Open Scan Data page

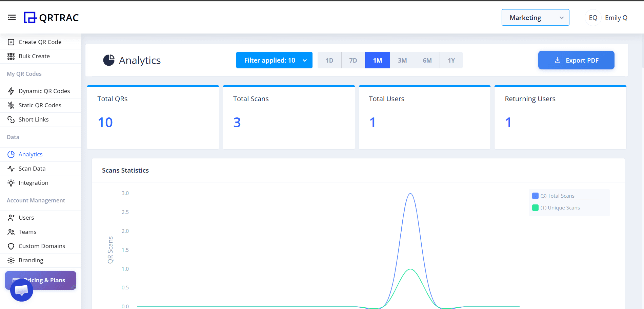tap(32, 169)
